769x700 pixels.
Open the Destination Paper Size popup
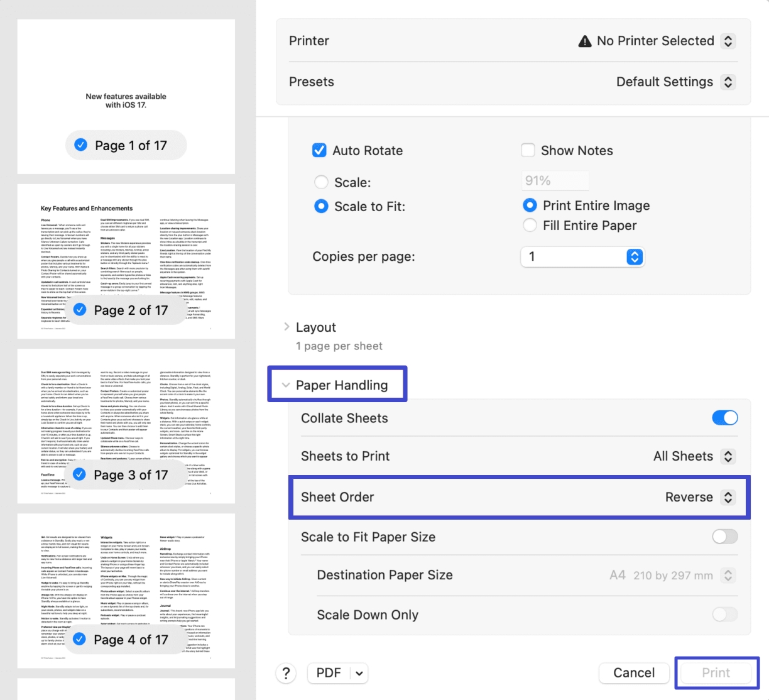coord(728,575)
